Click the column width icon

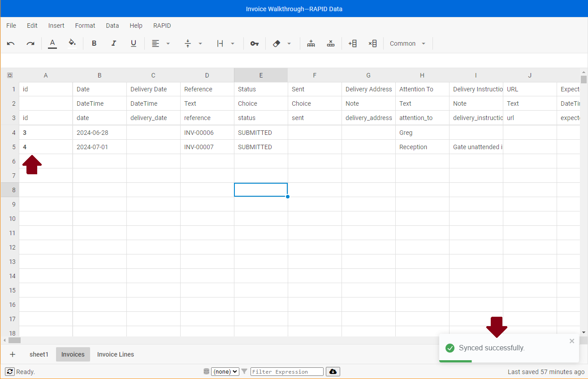(x=220, y=43)
